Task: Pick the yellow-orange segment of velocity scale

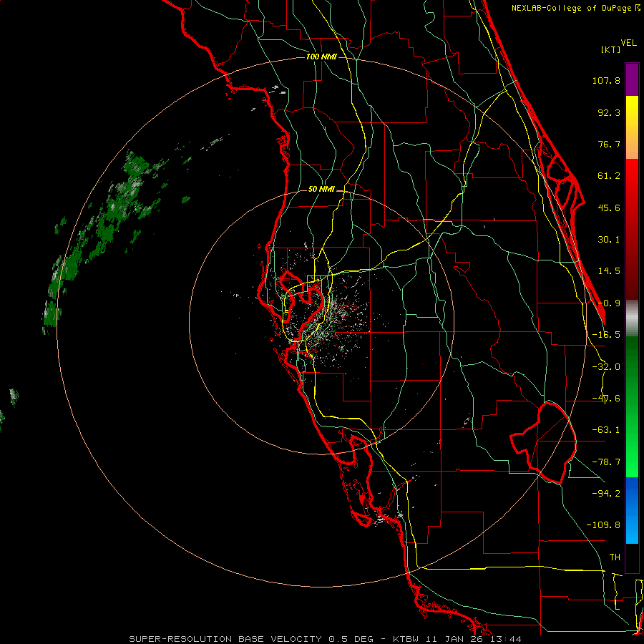Action: tap(632, 127)
